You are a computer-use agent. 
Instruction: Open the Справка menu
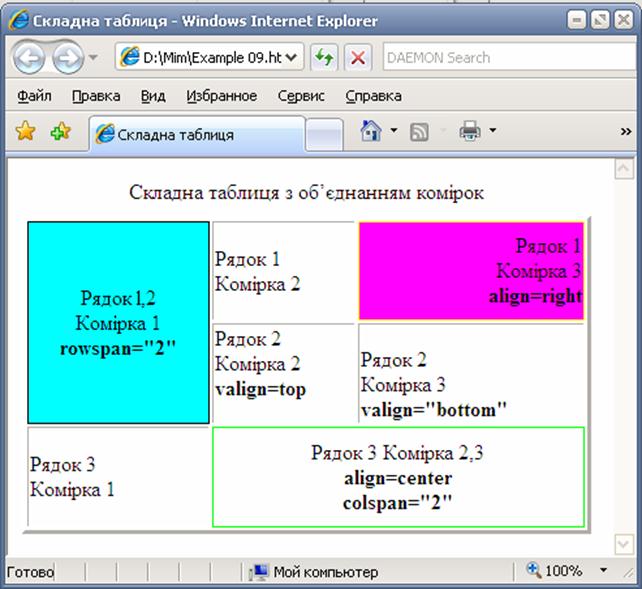(x=373, y=96)
